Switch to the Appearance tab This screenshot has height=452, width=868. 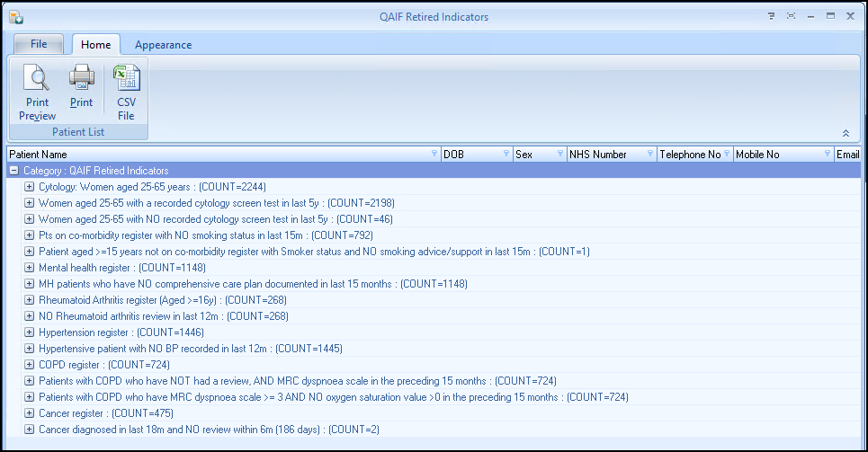[x=163, y=45]
